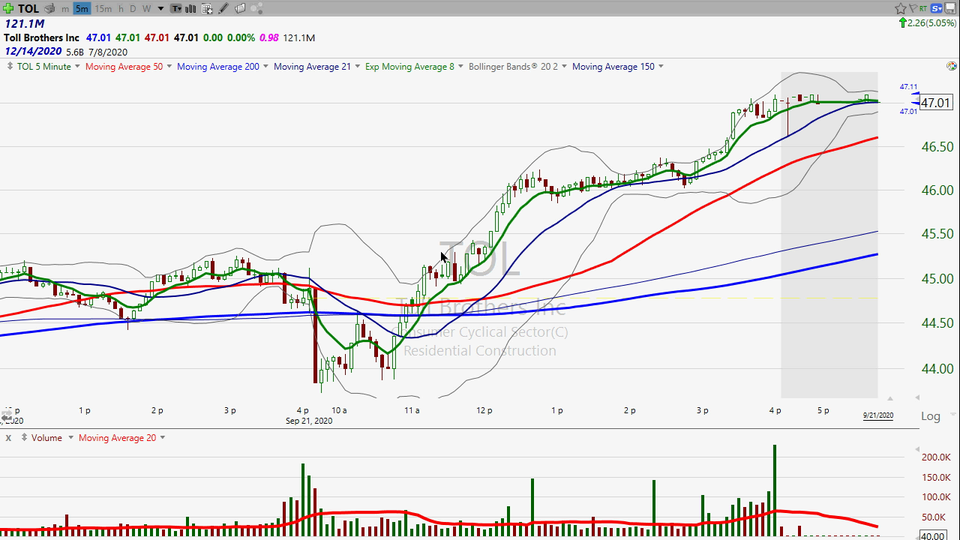Screen dimensions: 960x540
Task: Toggle the Log scale setting
Action: point(930,416)
